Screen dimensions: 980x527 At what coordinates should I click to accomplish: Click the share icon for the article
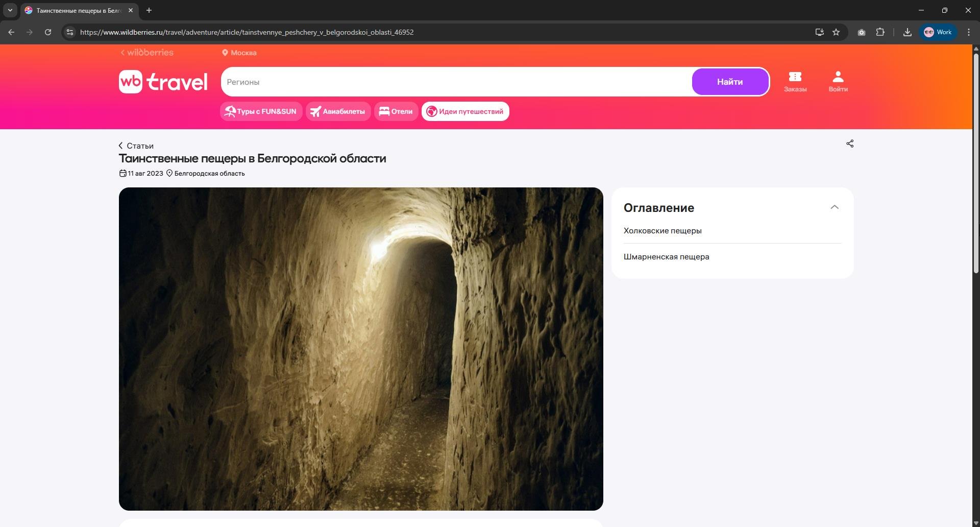[x=849, y=144]
